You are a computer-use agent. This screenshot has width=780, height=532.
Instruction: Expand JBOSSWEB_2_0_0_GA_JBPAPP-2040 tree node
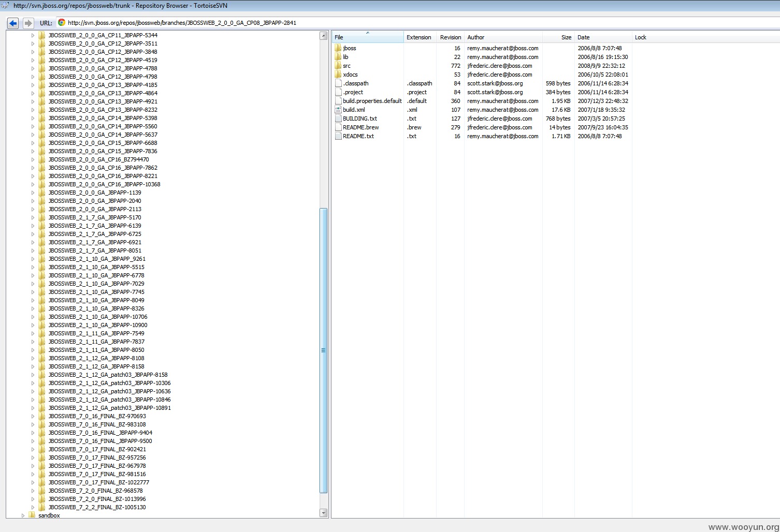tap(33, 201)
